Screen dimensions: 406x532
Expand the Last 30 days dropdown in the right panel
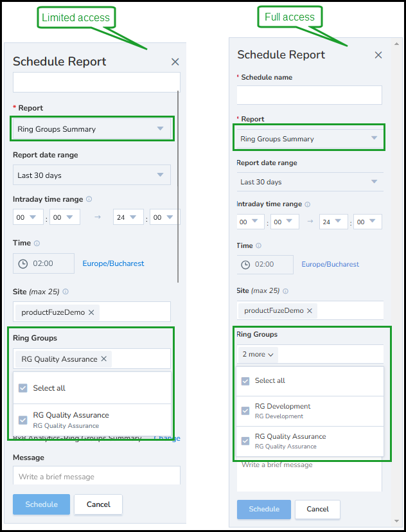310,182
